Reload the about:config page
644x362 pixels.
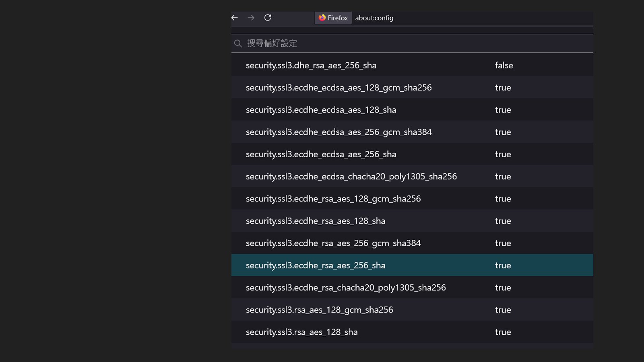point(268,18)
